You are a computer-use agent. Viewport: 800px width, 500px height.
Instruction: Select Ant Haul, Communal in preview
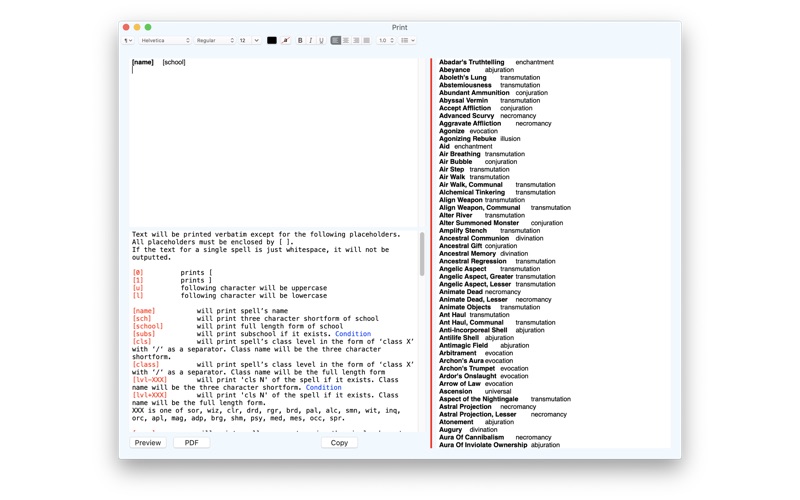point(471,322)
